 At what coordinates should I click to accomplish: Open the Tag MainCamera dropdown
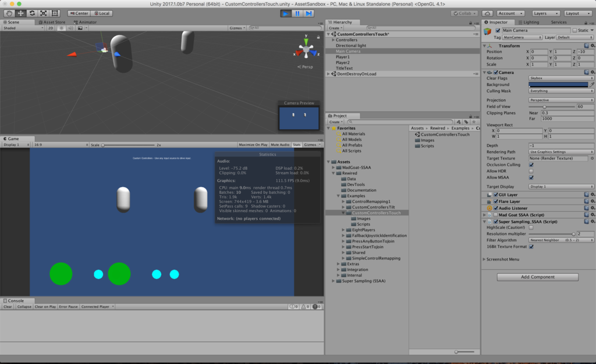point(522,38)
